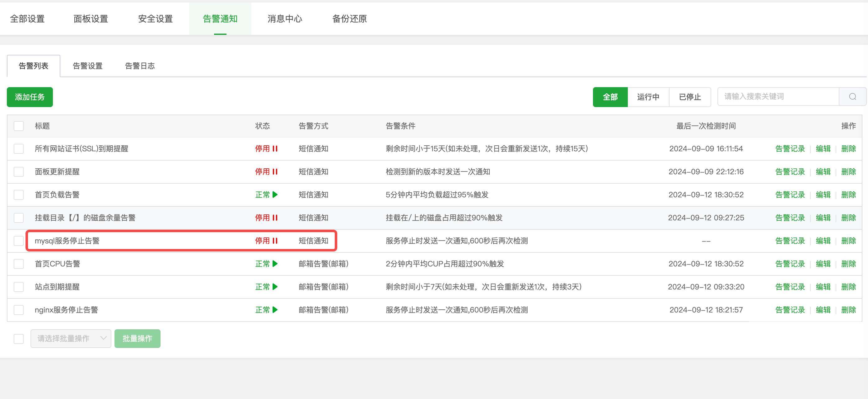Toggle 站点到期提醒 status 正常
The image size is (868, 399).
[x=266, y=287]
